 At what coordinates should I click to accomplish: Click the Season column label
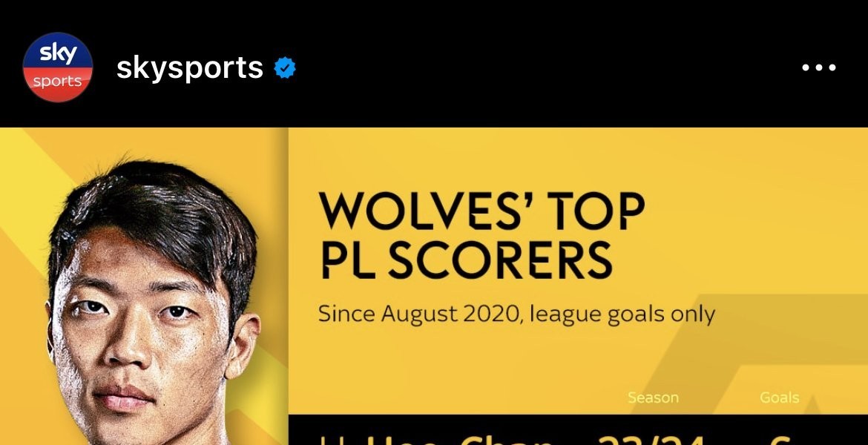[653, 398]
